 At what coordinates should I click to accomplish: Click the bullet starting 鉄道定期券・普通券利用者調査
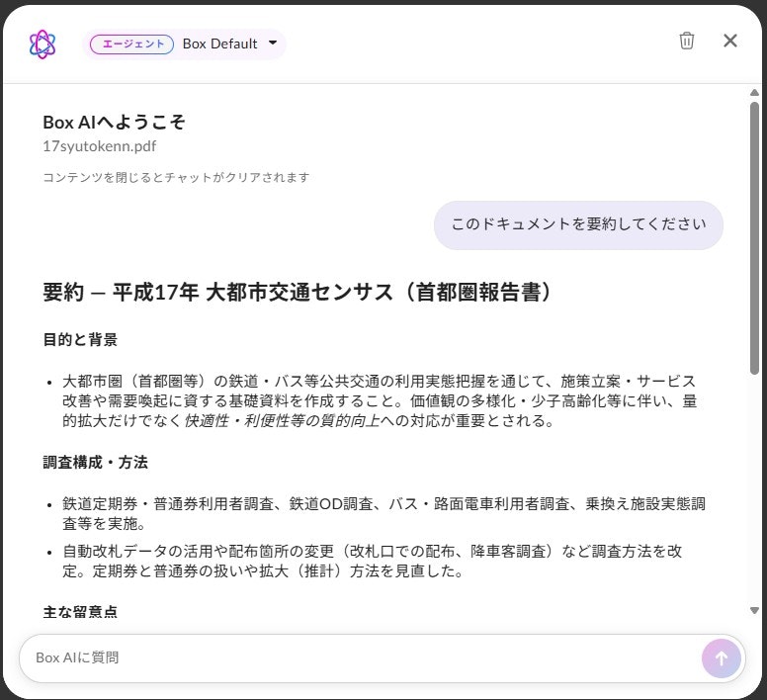[x=383, y=513]
